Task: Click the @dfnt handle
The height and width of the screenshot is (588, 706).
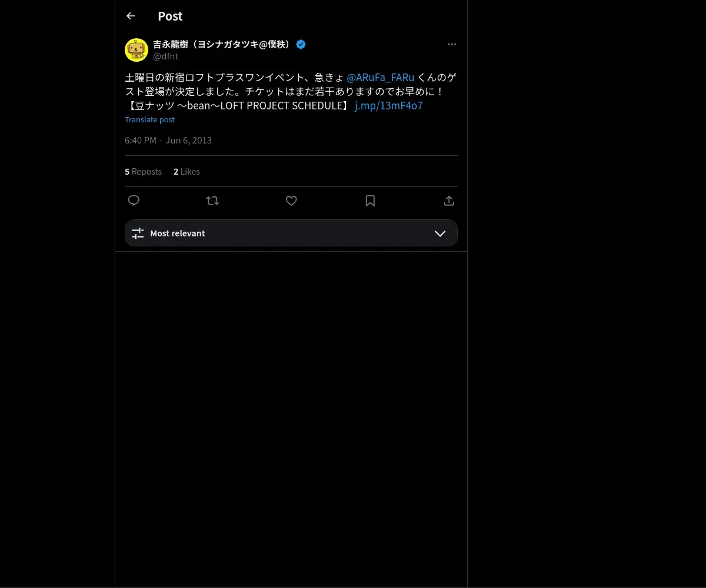Action: point(165,56)
